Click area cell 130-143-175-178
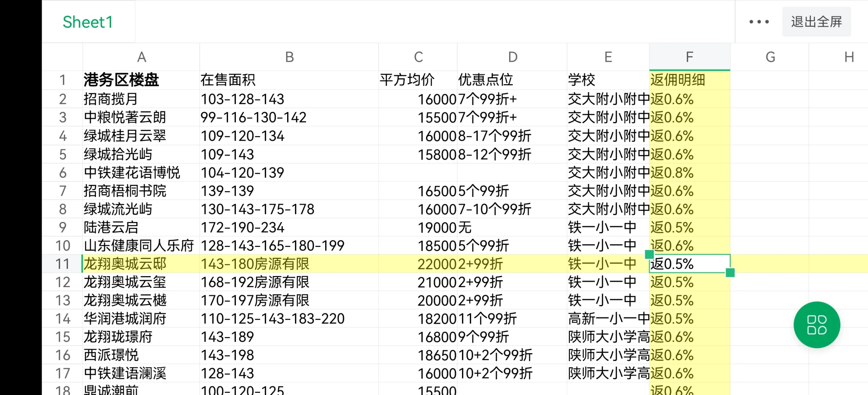868x395 pixels. [289, 209]
